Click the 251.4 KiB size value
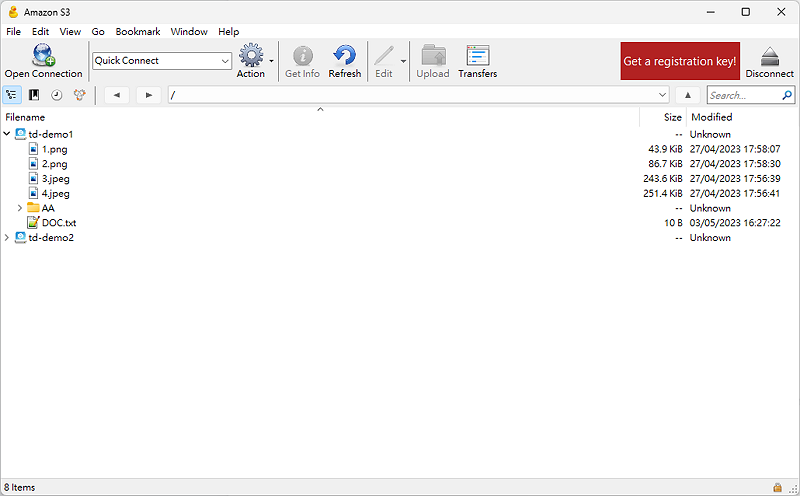The width and height of the screenshot is (800, 496). [662, 193]
